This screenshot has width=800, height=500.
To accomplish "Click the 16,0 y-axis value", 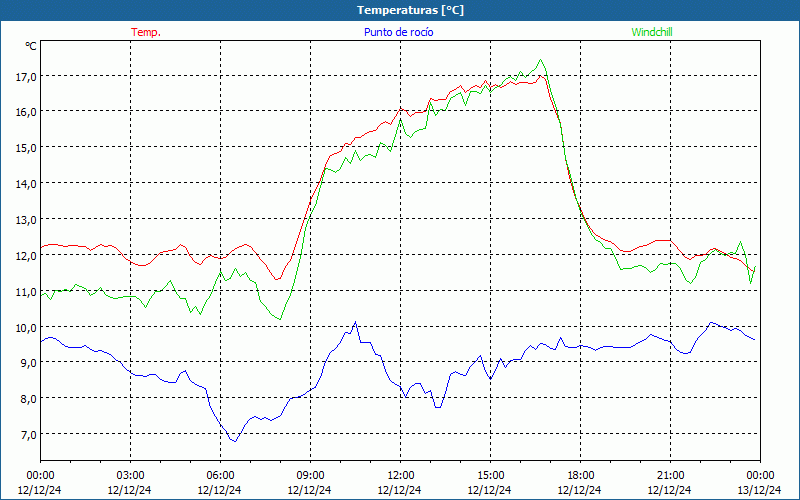I will pyautogui.click(x=26, y=112).
